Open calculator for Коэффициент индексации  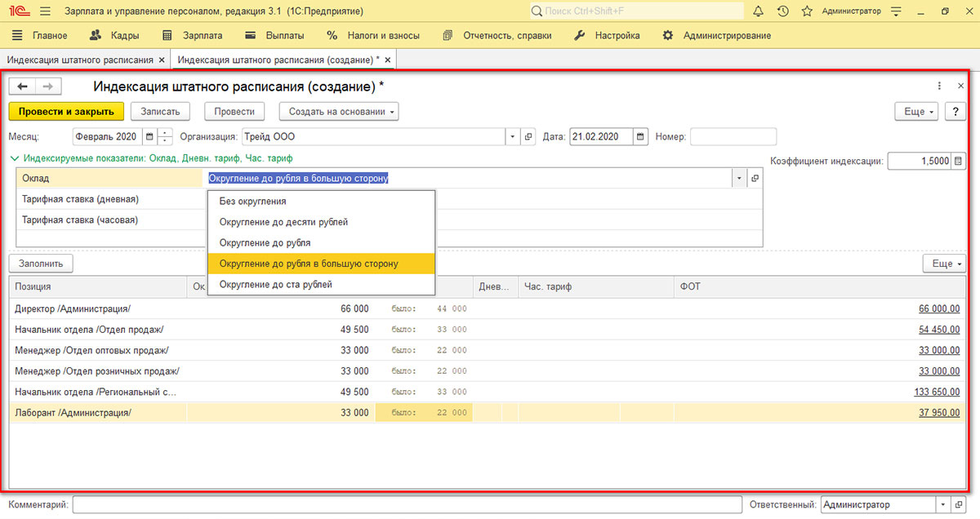tap(958, 162)
